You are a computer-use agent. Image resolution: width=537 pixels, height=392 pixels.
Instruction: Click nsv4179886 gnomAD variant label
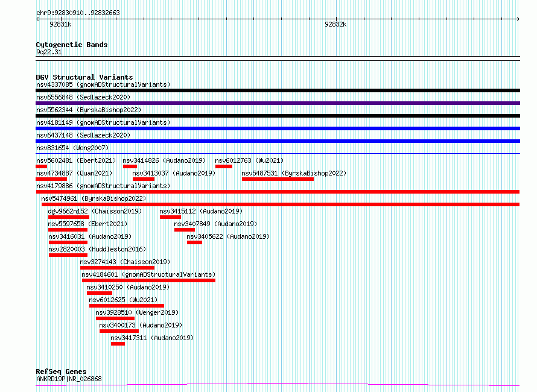tap(103, 186)
